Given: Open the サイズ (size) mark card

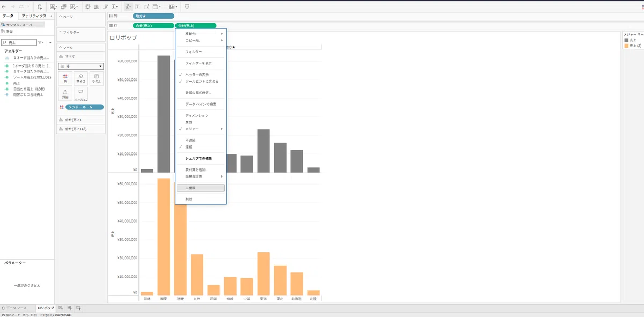Looking at the screenshot, I should (80, 78).
